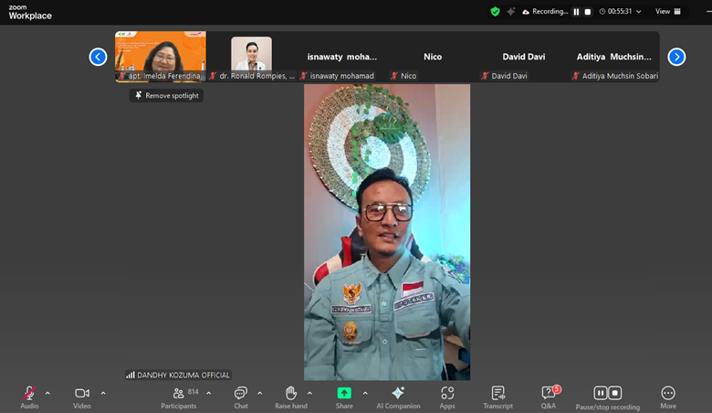712x413 pixels.
Task: Open the More options icon
Action: coord(668,393)
